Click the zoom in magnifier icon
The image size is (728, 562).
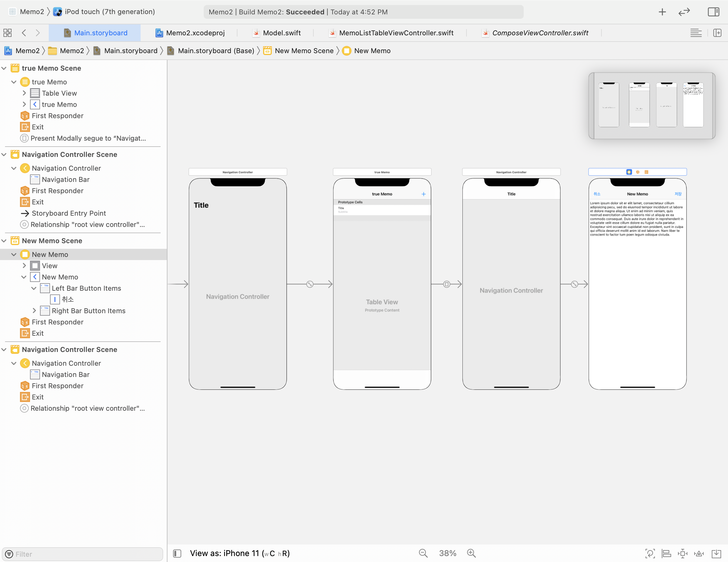pos(471,553)
